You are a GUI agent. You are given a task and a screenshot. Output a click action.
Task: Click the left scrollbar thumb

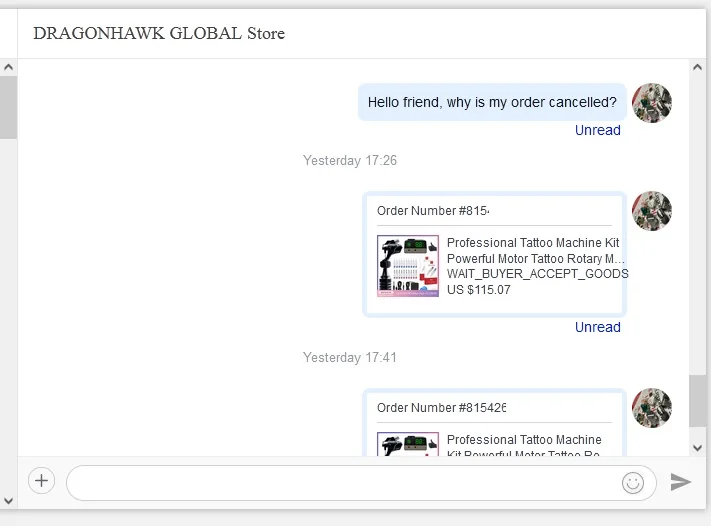tap(8, 107)
